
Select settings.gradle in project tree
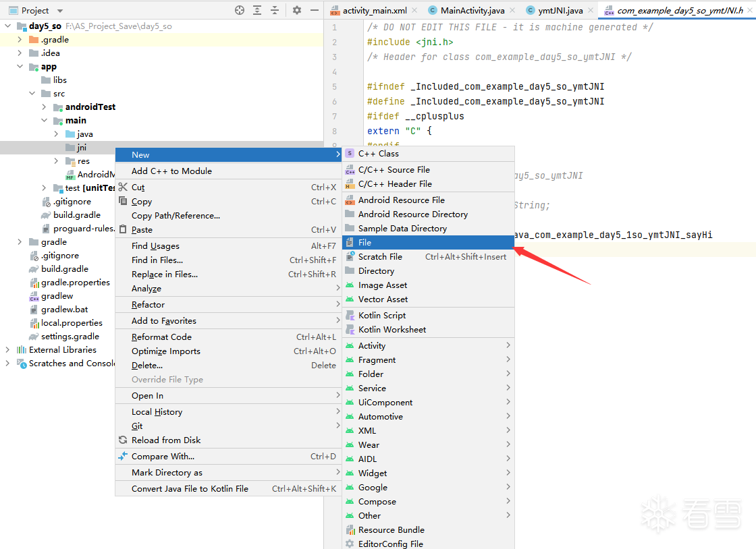(70, 336)
